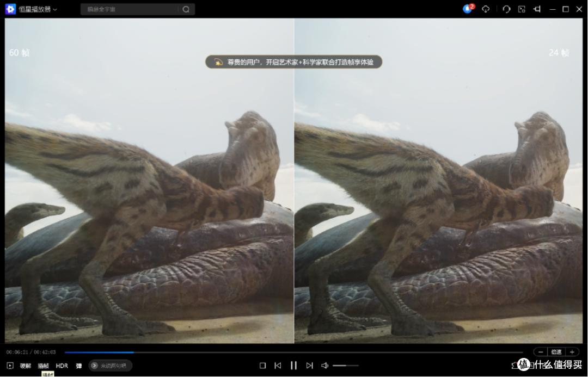Toggle 插帧 frame interpolation

43,366
